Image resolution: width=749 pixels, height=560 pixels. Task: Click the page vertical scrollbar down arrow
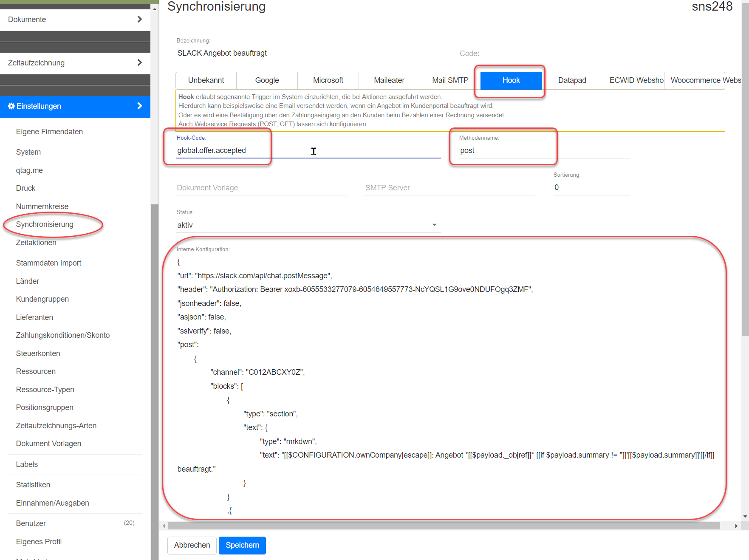[745, 517]
